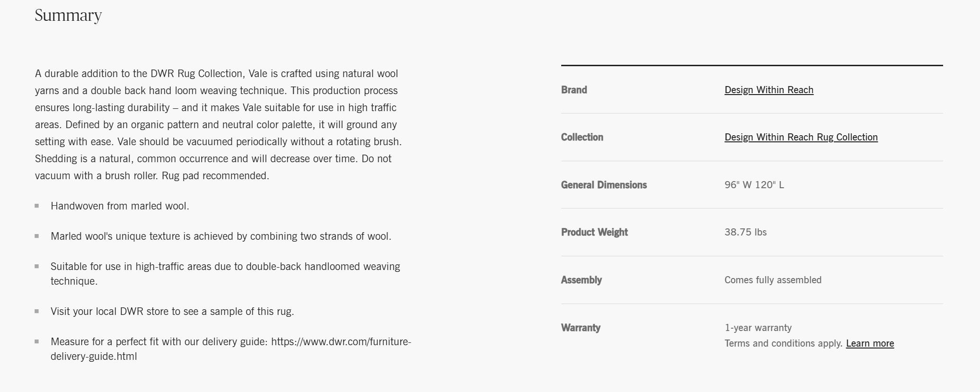Open Design Within Reach Rug Collection link
The image size is (980, 392).
pos(801,137)
